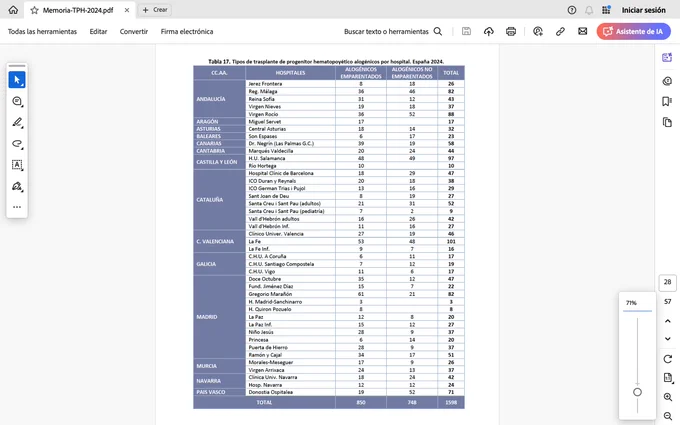
Task: Go to previous page with up chevron
Action: [667, 321]
